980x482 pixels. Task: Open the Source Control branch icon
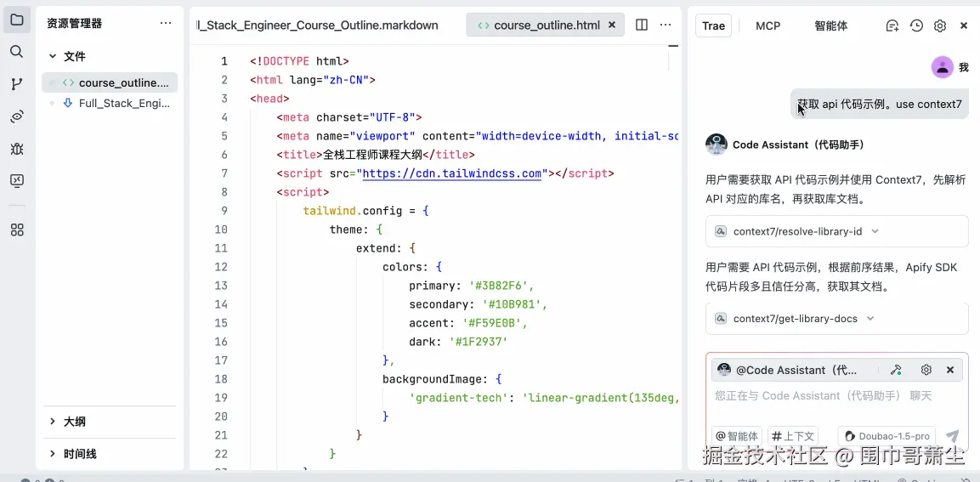coord(17,84)
